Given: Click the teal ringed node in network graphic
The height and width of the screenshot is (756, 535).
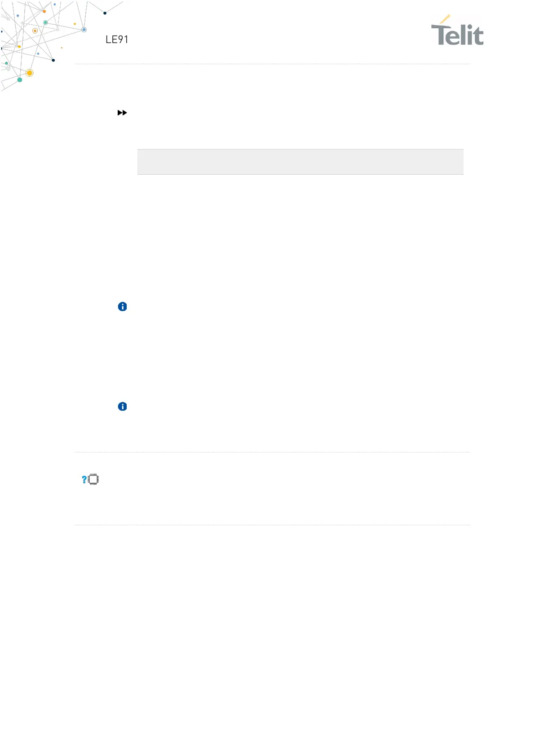Looking at the screenshot, I should click(x=45, y=22).
